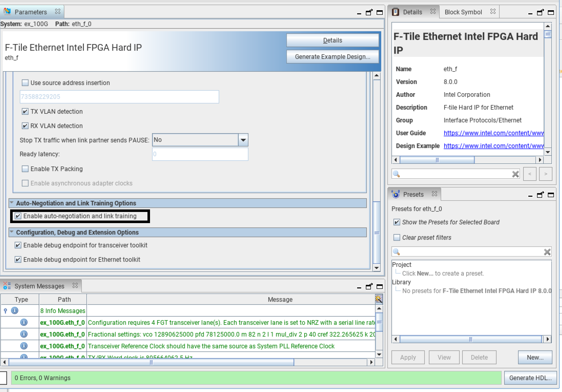Close the Block Symbol tab X icon
This screenshot has width=562, height=392.
(493, 12)
